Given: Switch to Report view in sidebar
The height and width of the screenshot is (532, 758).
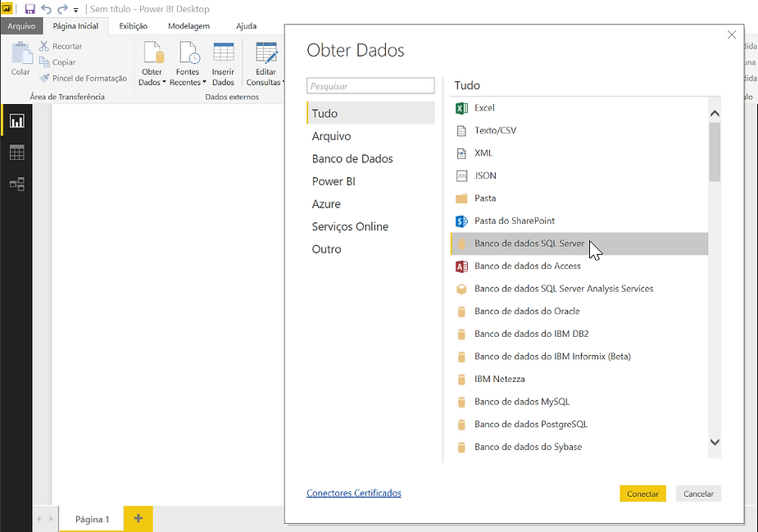Looking at the screenshot, I should [17, 121].
